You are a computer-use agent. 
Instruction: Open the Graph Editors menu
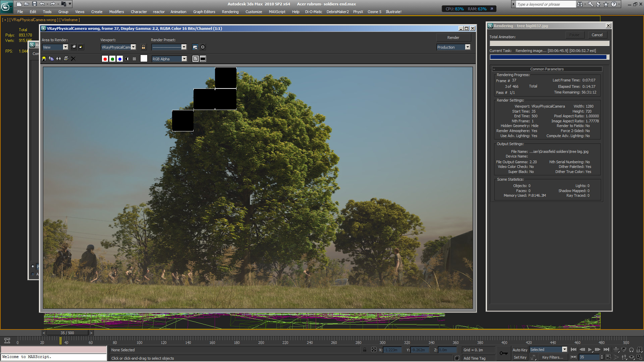(x=204, y=12)
